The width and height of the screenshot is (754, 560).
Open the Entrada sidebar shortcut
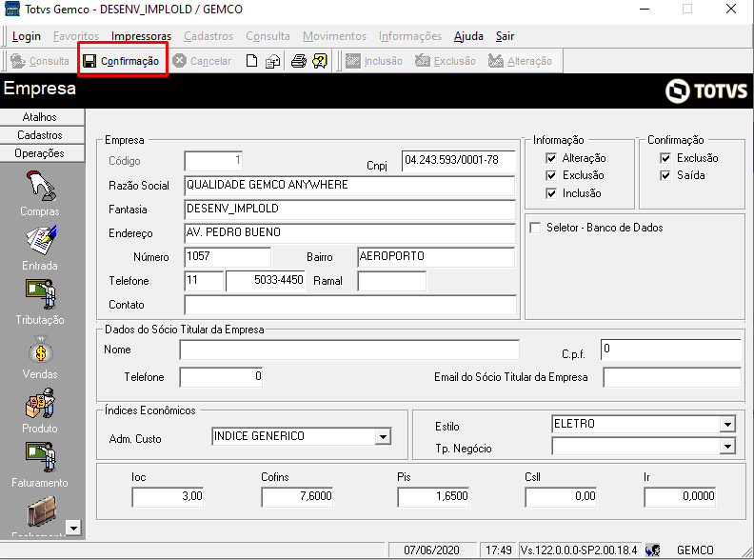(x=40, y=249)
